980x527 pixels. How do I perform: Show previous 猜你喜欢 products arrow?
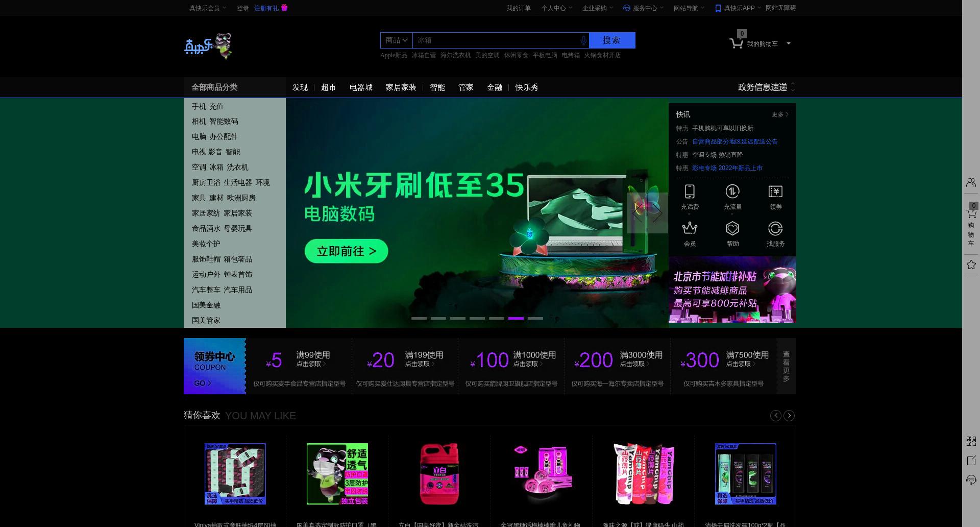(x=775, y=416)
